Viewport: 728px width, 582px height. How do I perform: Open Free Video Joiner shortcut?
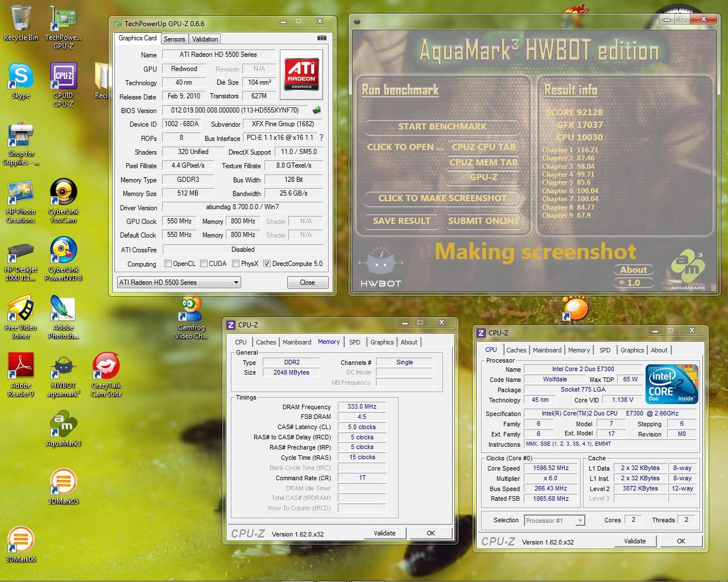(20, 318)
